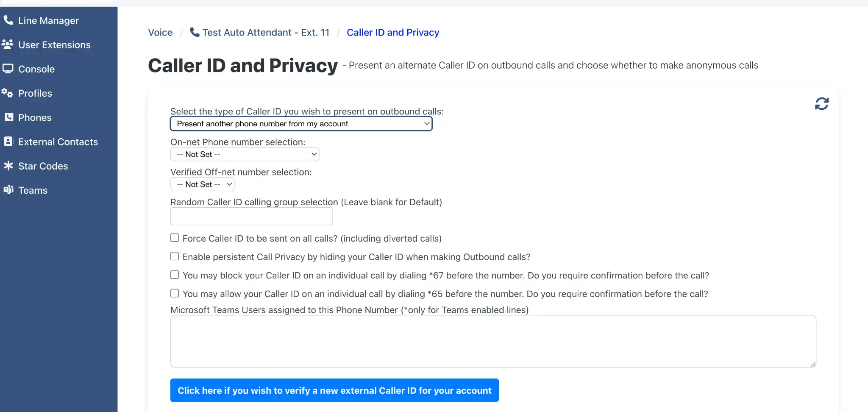868x412 pixels.
Task: Open External Contacts via its address book icon
Action: coord(8,141)
